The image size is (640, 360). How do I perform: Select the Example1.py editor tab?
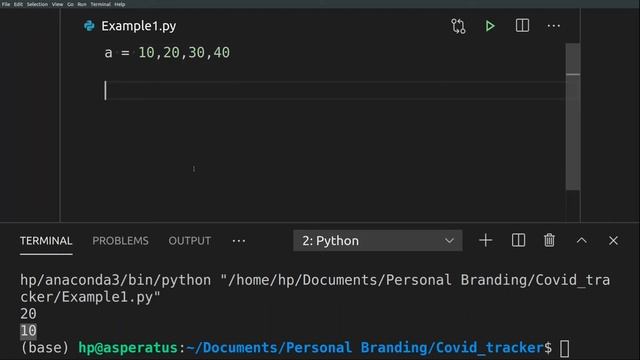(x=130, y=26)
